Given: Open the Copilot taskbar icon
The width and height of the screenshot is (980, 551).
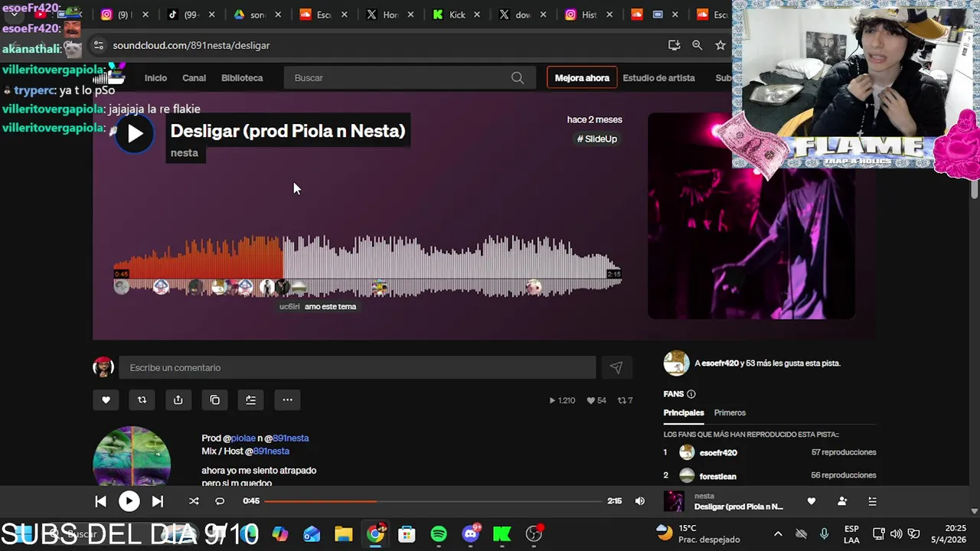Looking at the screenshot, I should (280, 534).
